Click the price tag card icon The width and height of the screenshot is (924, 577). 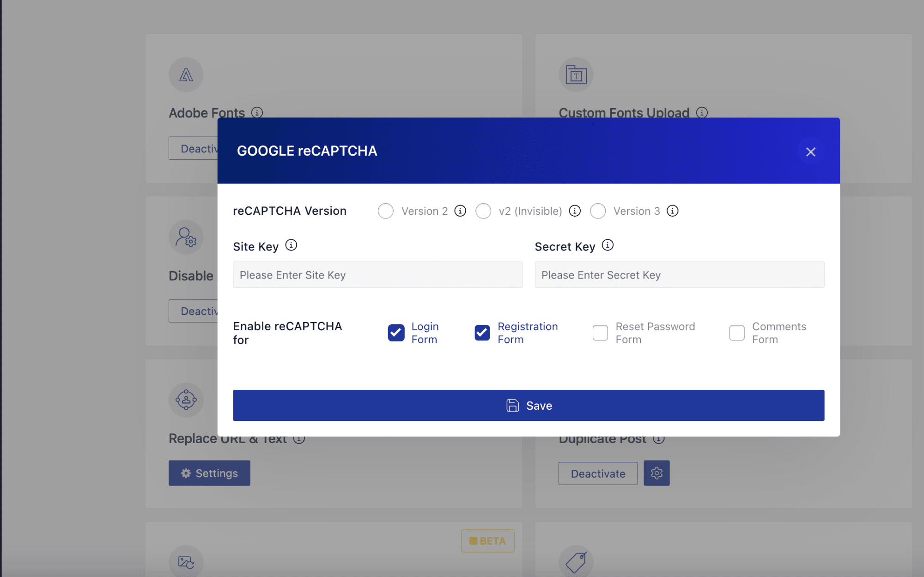[576, 562]
